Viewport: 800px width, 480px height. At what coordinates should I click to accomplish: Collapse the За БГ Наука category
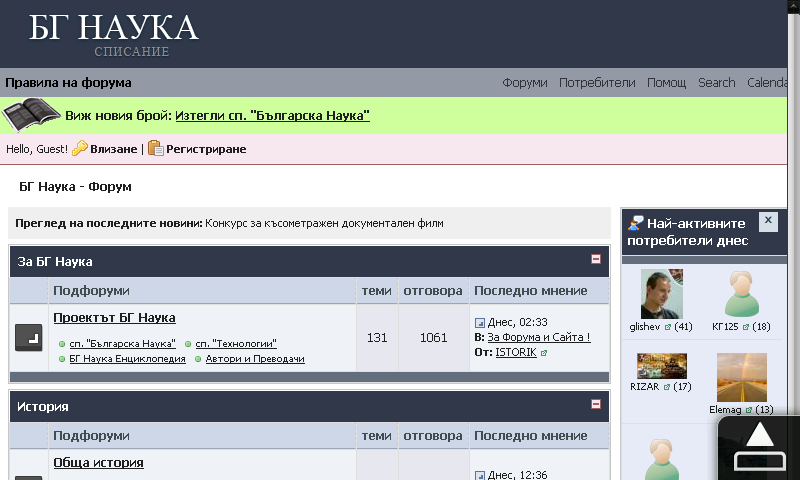coord(596,259)
